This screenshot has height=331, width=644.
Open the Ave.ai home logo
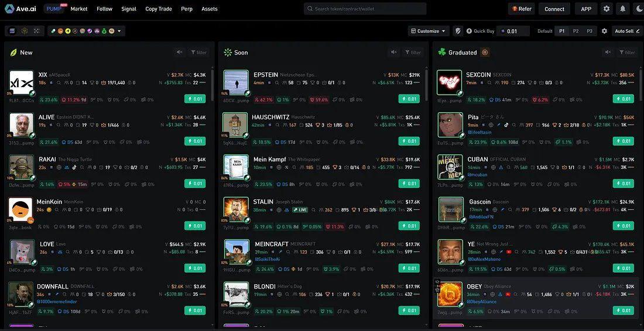(20, 9)
